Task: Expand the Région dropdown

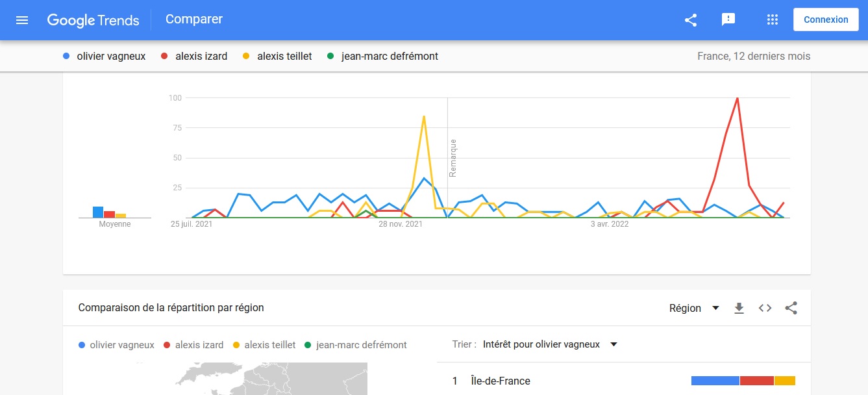Action: (x=694, y=308)
